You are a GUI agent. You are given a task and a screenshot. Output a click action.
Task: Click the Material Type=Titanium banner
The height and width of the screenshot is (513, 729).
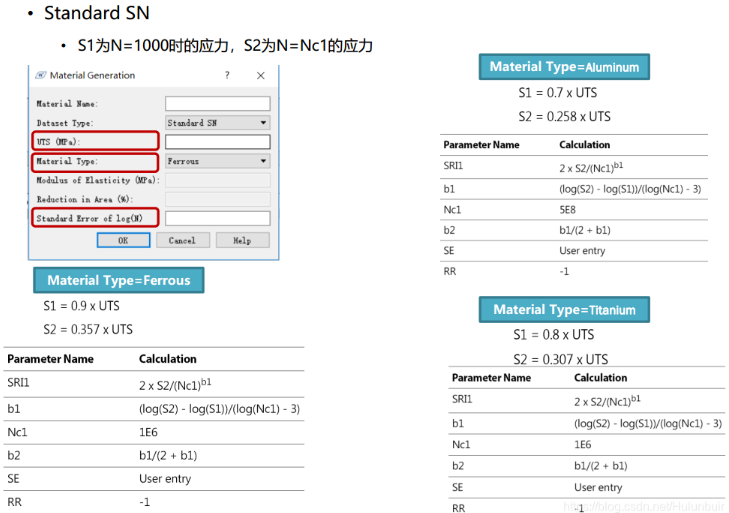pyautogui.click(x=564, y=309)
